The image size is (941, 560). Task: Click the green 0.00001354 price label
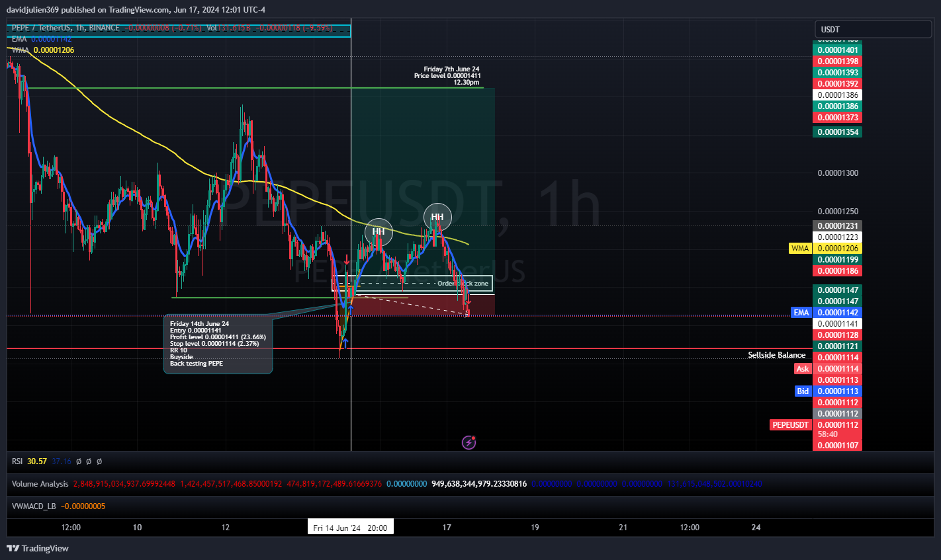tap(837, 132)
